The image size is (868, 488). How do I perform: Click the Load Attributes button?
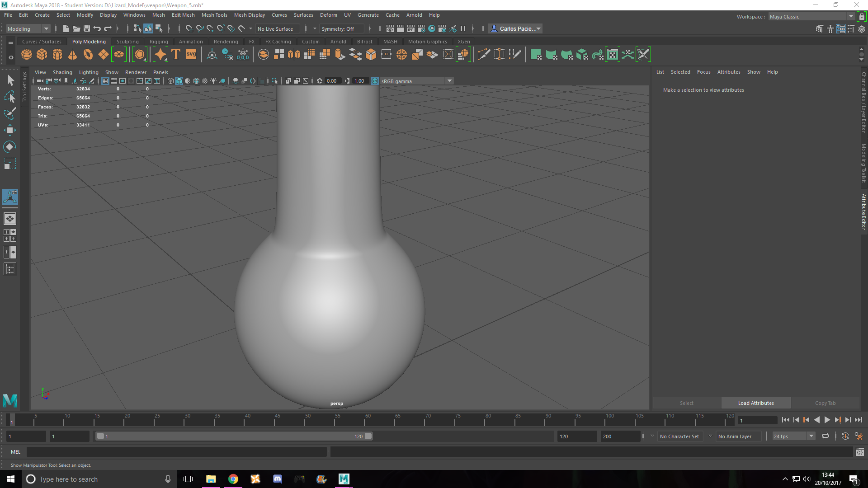click(755, 403)
